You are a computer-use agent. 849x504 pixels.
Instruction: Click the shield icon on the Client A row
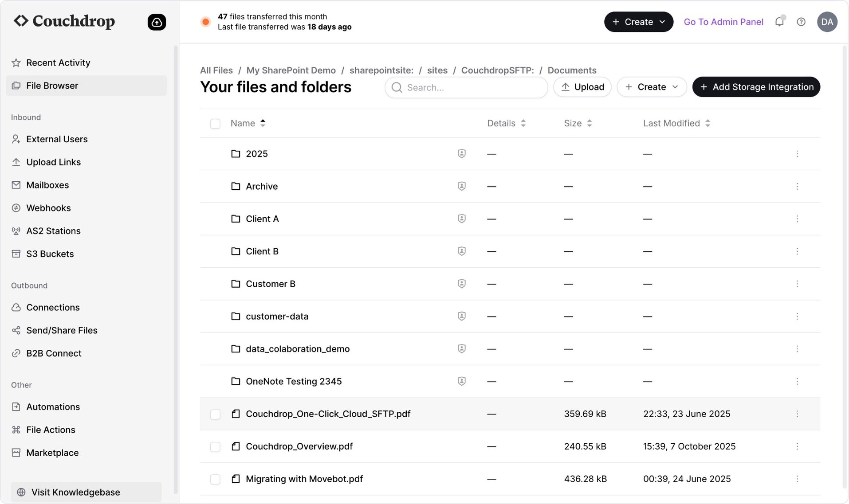pyautogui.click(x=462, y=219)
